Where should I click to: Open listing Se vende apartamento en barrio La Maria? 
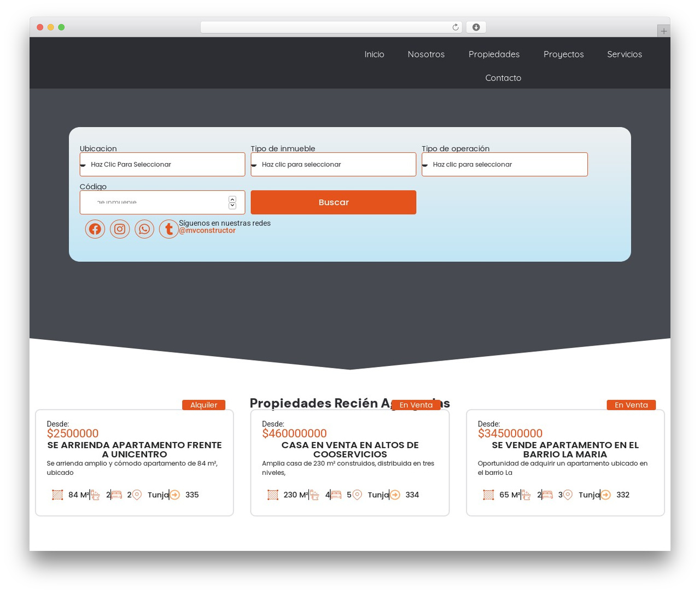565,450
